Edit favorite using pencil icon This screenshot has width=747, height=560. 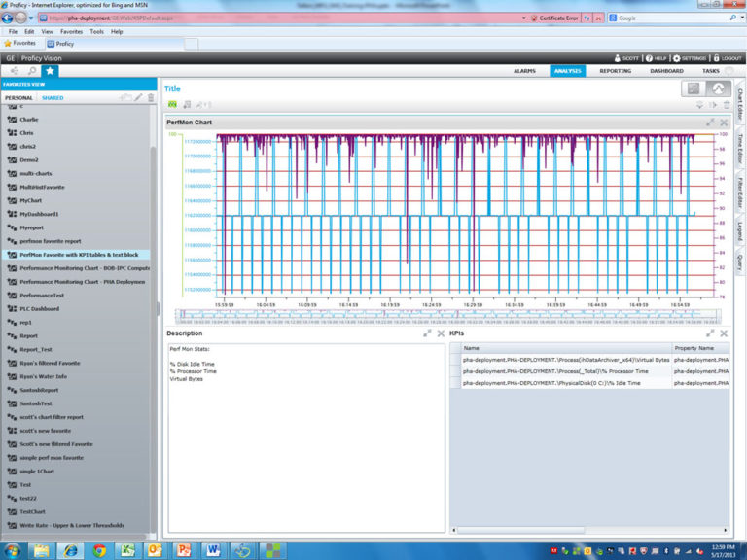(138, 97)
